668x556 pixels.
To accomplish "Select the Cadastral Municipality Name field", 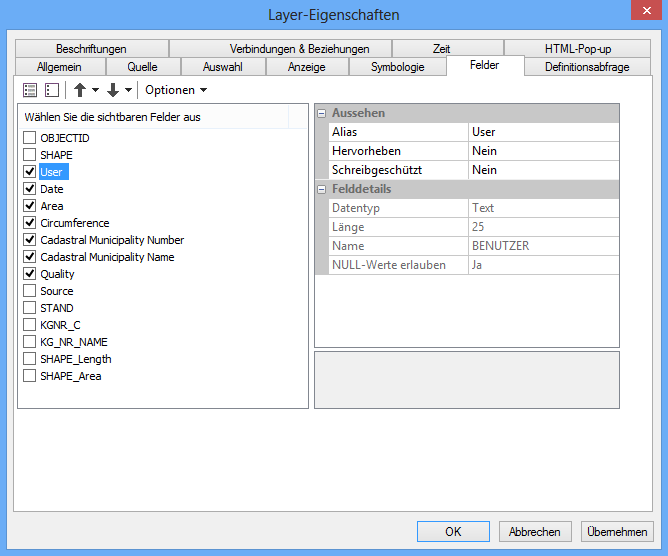I will pyautogui.click(x=107, y=257).
